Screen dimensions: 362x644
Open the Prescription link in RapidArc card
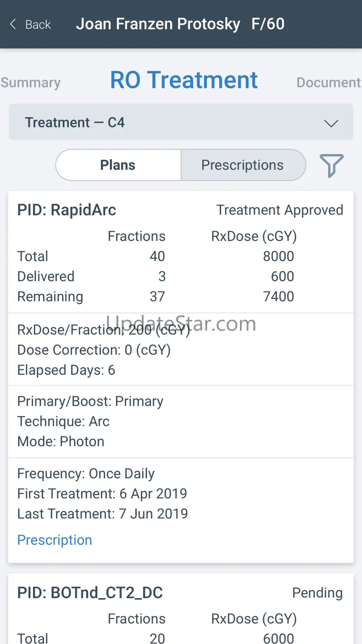(x=55, y=540)
